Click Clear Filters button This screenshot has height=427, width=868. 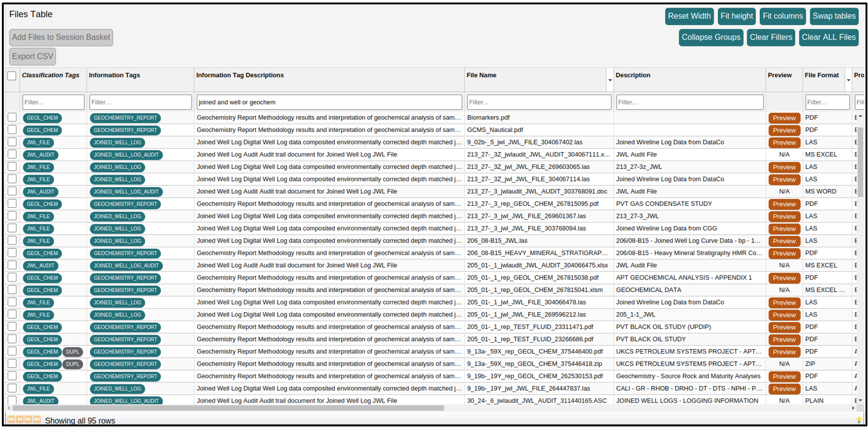pos(771,37)
